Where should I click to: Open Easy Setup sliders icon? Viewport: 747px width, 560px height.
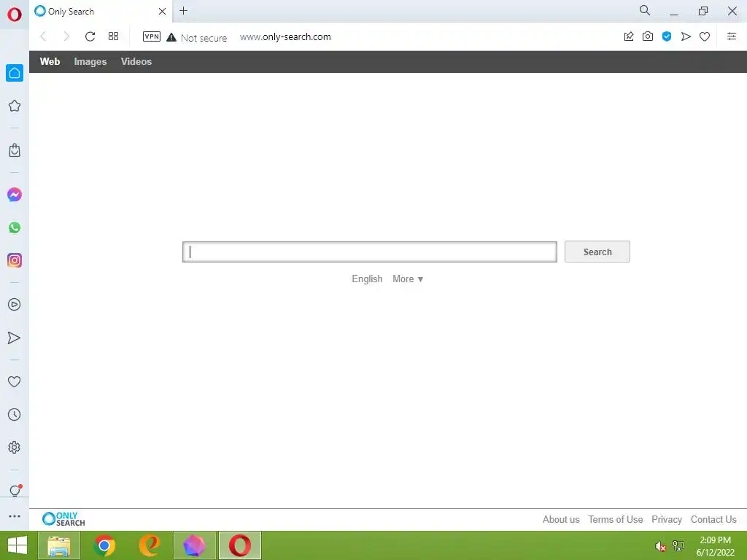732,36
